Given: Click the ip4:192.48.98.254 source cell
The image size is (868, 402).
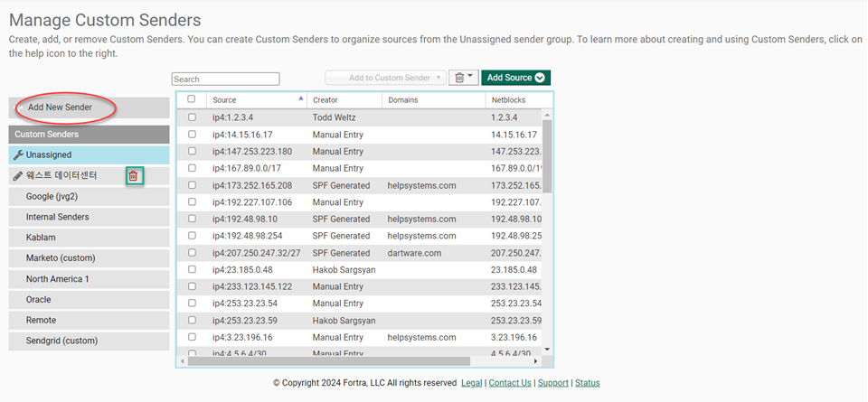Looking at the screenshot, I should [x=248, y=236].
